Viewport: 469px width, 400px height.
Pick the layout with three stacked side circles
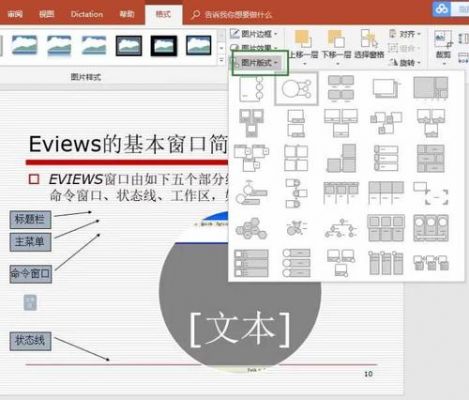pos(252,89)
